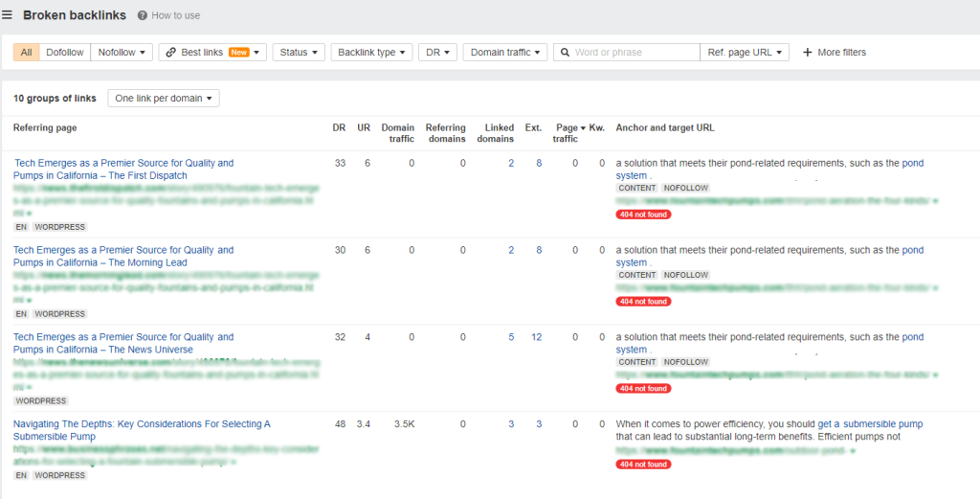The width and height of the screenshot is (980, 499).
Task: Open the Nofollow dropdown
Action: pyautogui.click(x=122, y=53)
